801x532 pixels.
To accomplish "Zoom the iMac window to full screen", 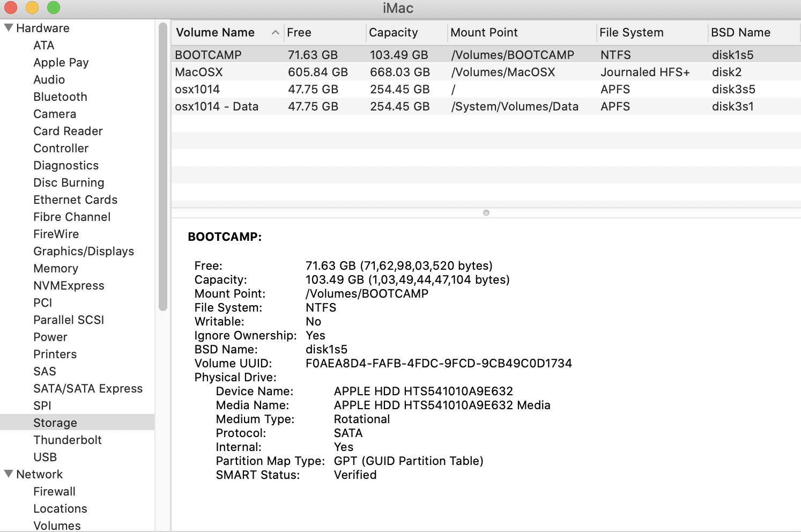I will [x=54, y=8].
